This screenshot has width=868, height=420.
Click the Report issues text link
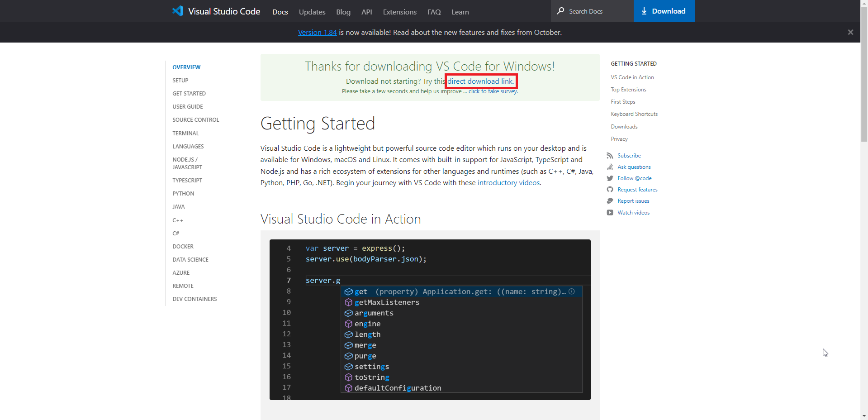pyautogui.click(x=633, y=201)
